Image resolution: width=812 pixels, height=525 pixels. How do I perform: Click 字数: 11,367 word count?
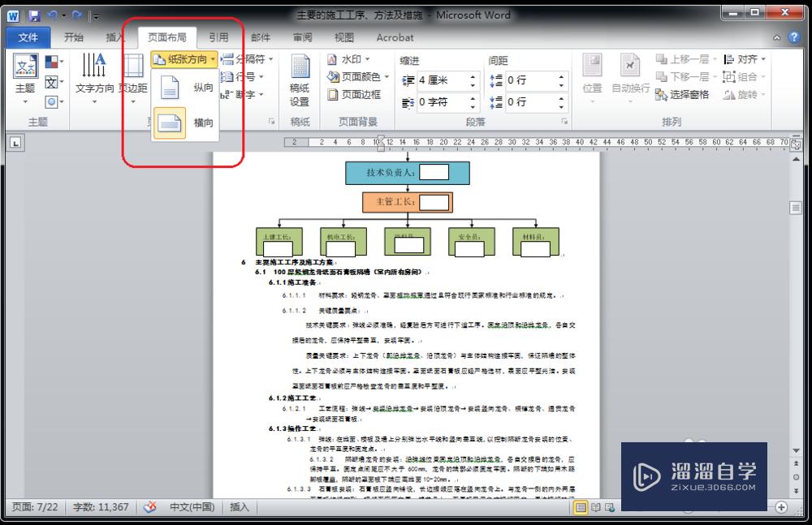[101, 507]
